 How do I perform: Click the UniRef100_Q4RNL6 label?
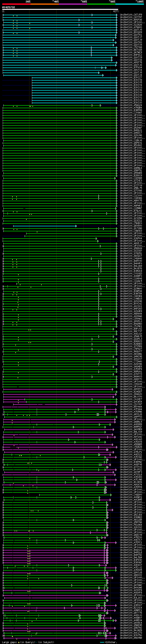(x=131, y=168)
